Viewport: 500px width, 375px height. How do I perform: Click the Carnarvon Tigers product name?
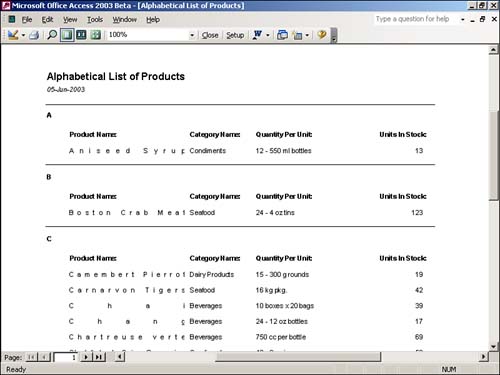coord(127,290)
